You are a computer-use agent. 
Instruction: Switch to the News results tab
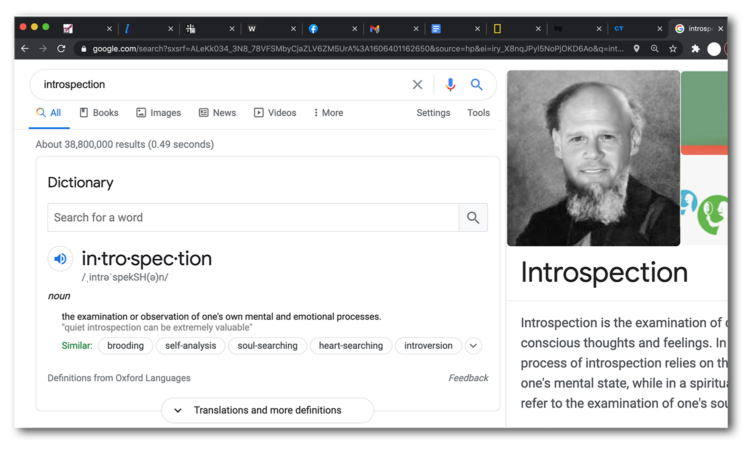tap(217, 113)
